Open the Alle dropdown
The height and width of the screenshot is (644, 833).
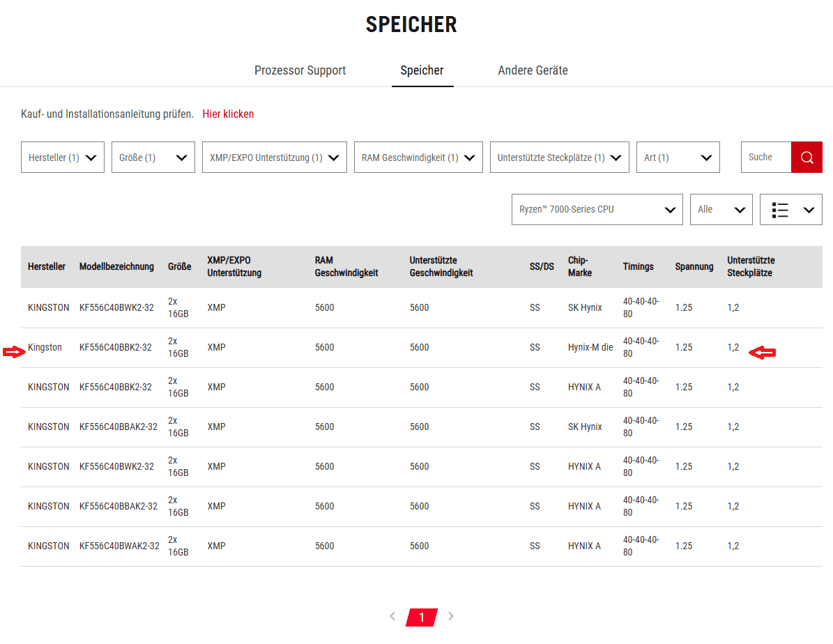(x=721, y=209)
